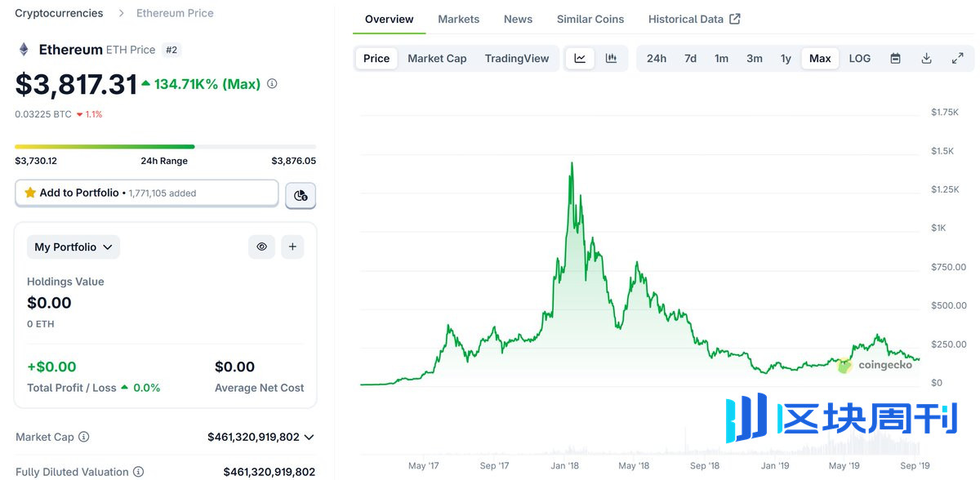
Task: Add a transaction with the plus button
Action: [x=292, y=247]
